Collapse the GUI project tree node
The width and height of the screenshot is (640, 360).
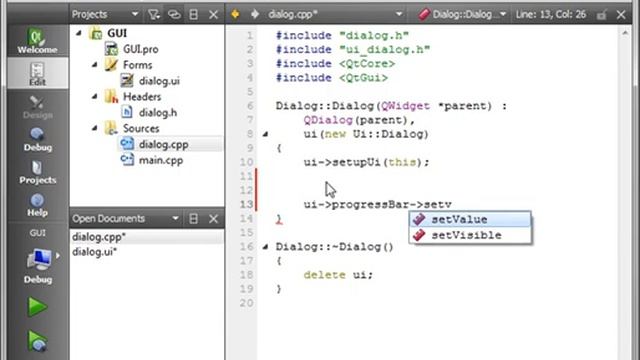click(79, 33)
